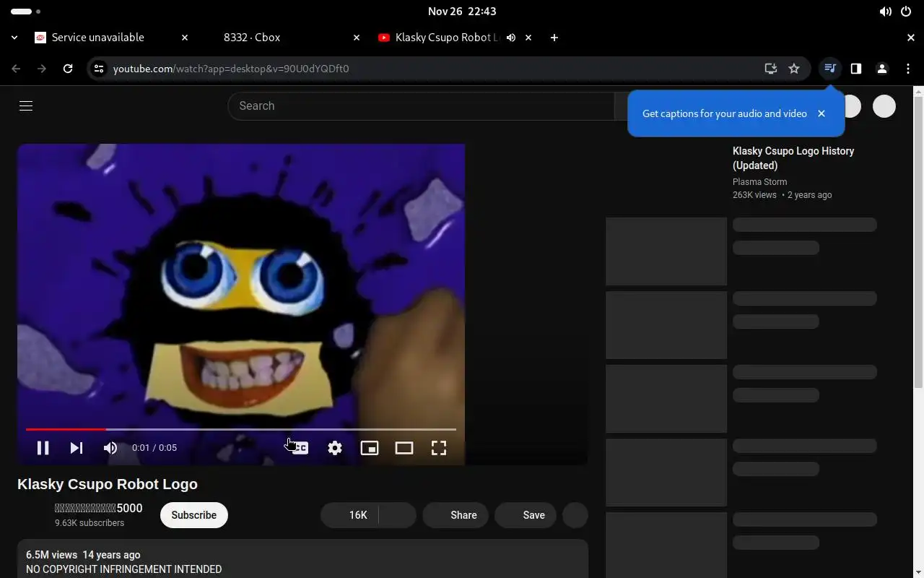Open tab search dropdown arrow

pos(14,38)
